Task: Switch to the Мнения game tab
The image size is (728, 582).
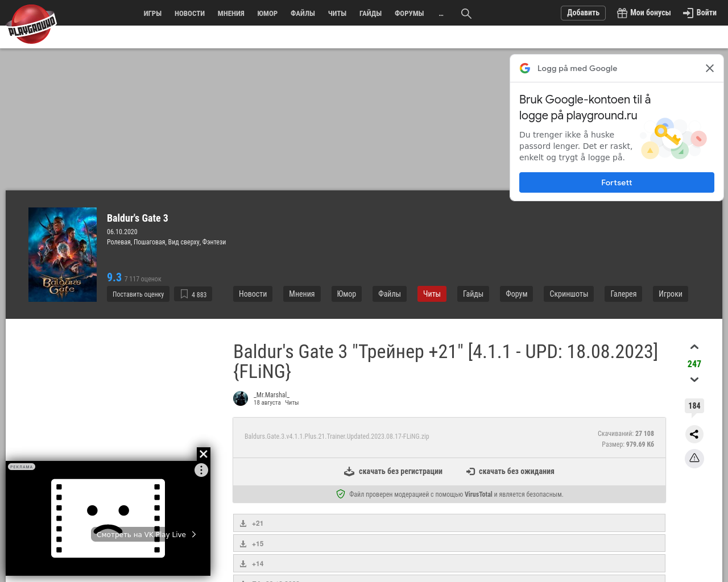Action: (302, 294)
